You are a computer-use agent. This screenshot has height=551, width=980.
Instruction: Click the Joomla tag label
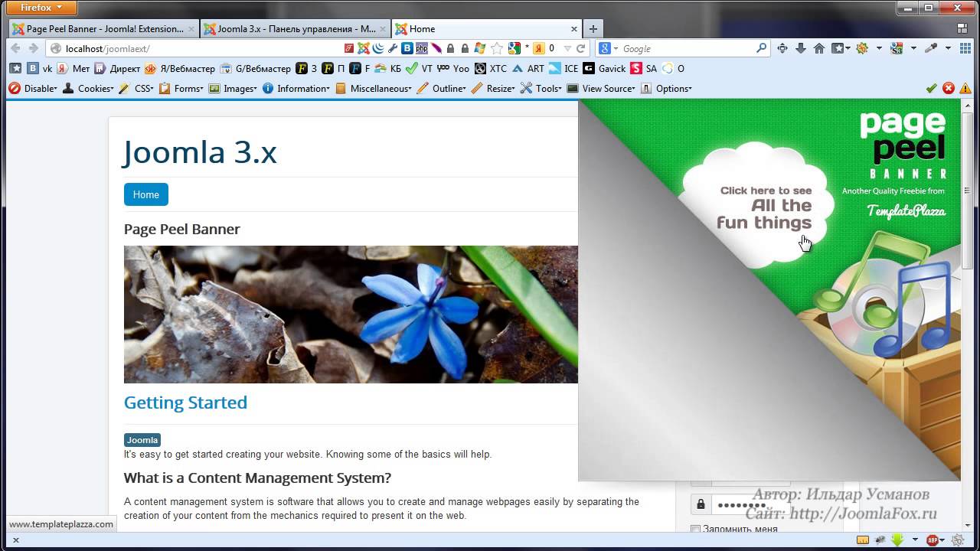click(x=142, y=440)
